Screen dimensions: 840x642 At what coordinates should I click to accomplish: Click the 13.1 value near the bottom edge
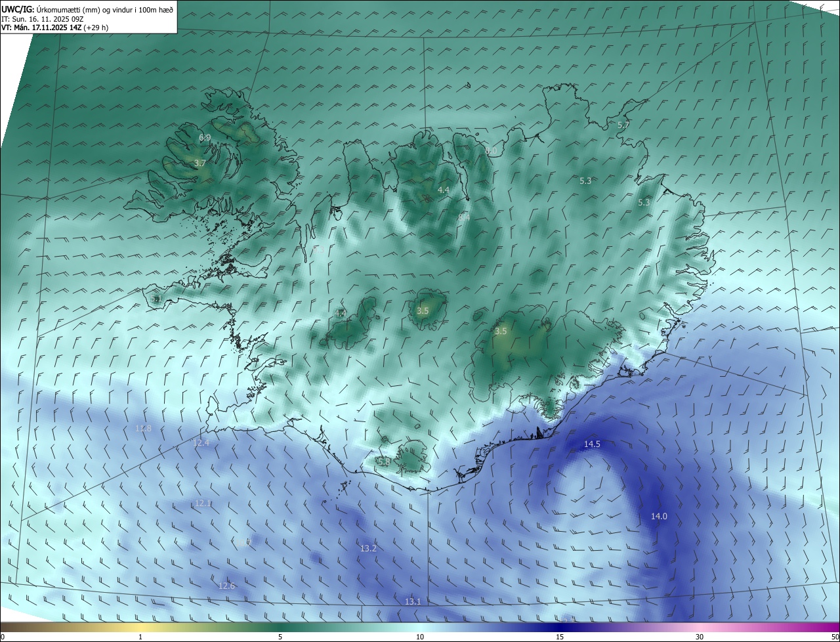pos(413,602)
